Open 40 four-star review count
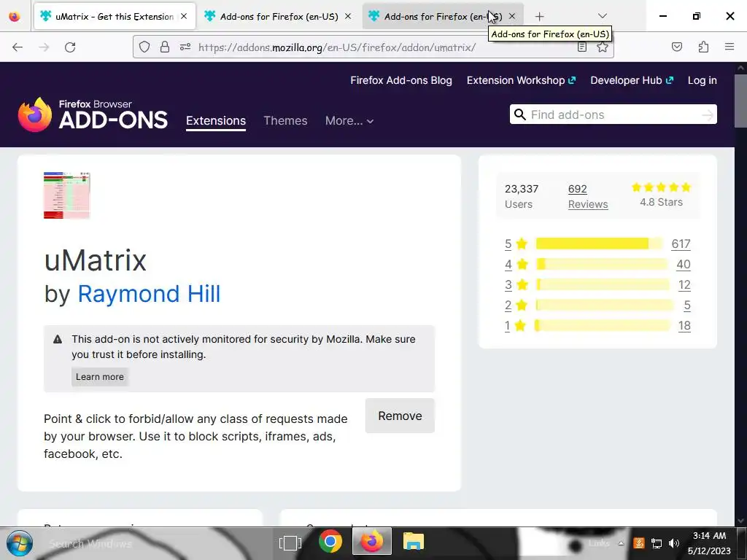 click(683, 264)
